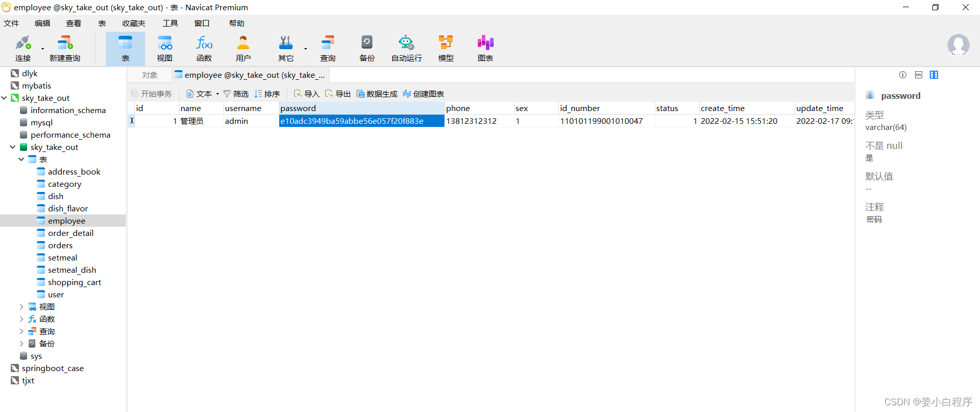Click the 创建图表 create chart button

click(x=424, y=94)
